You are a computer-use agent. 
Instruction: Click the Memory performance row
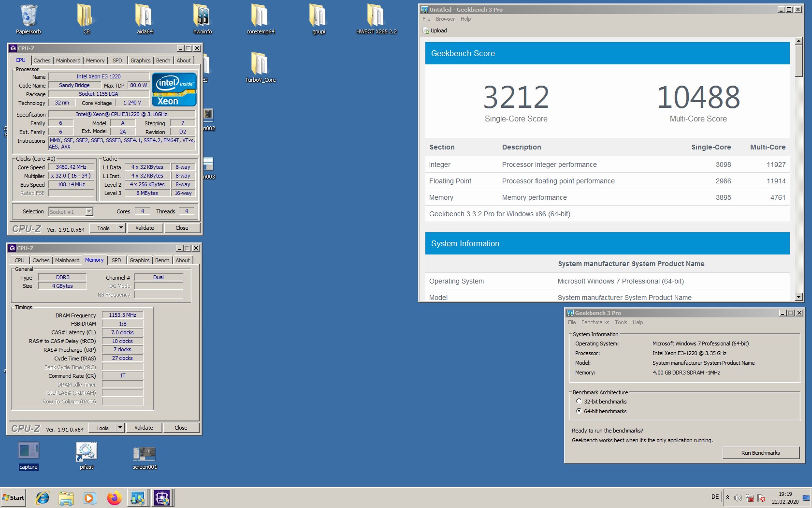607,197
